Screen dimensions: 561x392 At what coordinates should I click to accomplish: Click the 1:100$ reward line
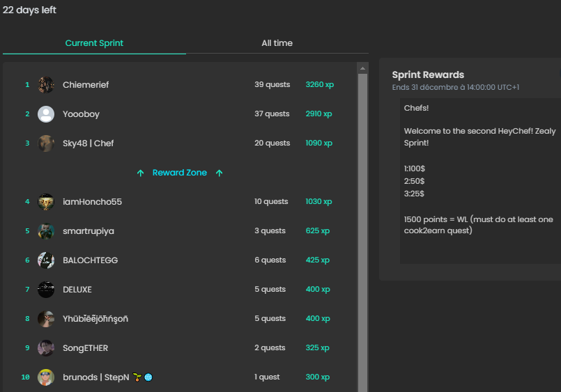(x=415, y=168)
